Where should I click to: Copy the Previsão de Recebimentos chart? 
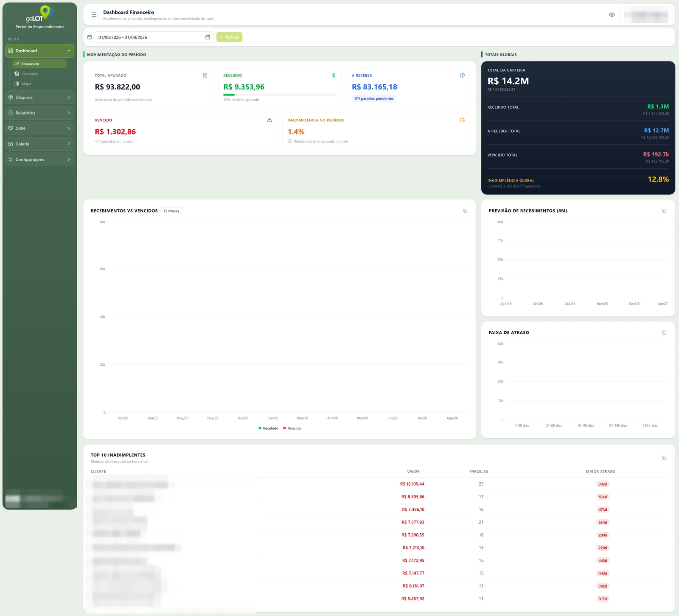[x=664, y=211]
